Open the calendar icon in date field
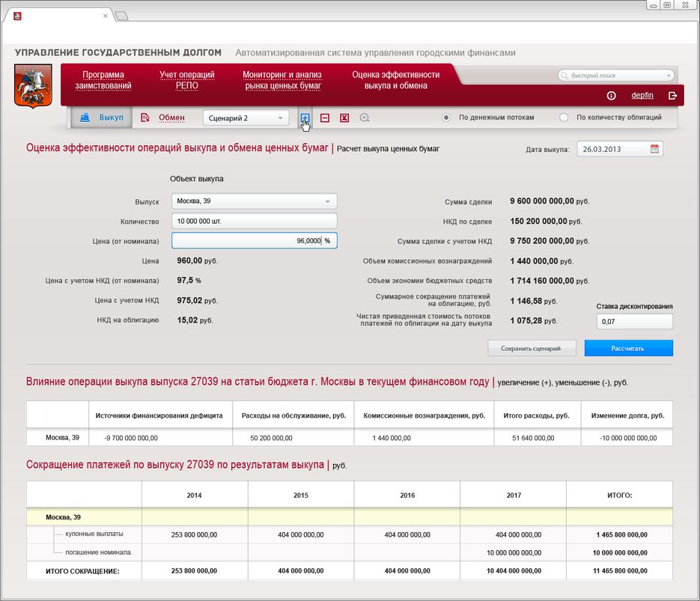The height and width of the screenshot is (601, 700). coord(654,149)
